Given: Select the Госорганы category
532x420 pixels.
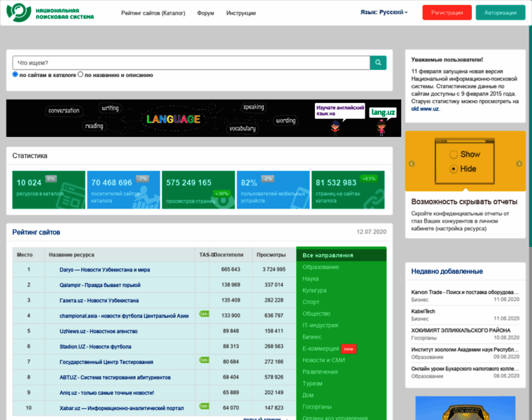Looking at the screenshot, I should 317,407.
